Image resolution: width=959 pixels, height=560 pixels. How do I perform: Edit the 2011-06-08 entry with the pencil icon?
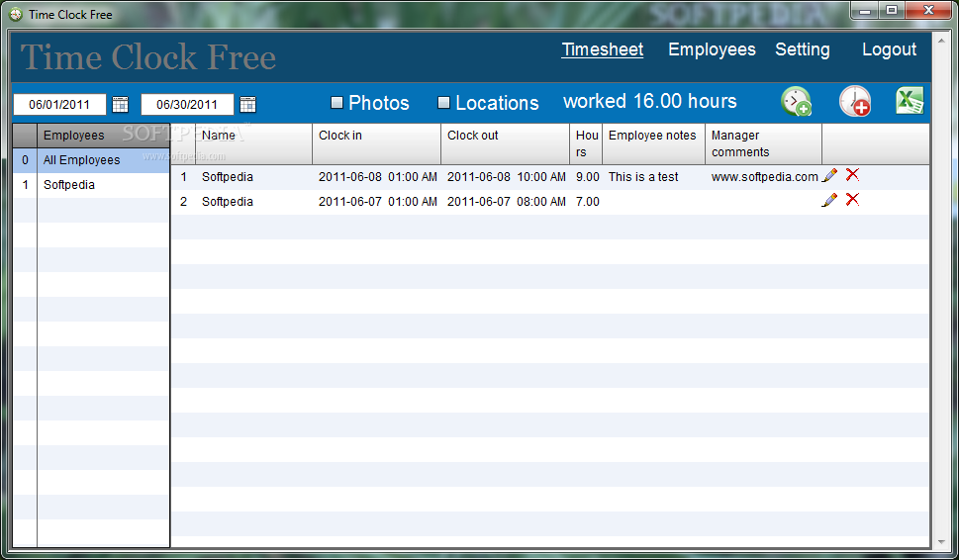pyautogui.click(x=829, y=175)
